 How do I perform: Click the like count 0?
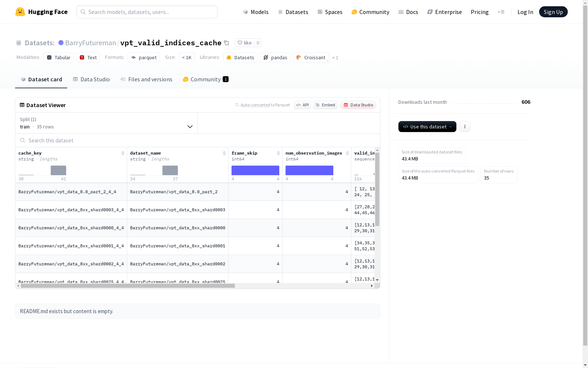258,43
